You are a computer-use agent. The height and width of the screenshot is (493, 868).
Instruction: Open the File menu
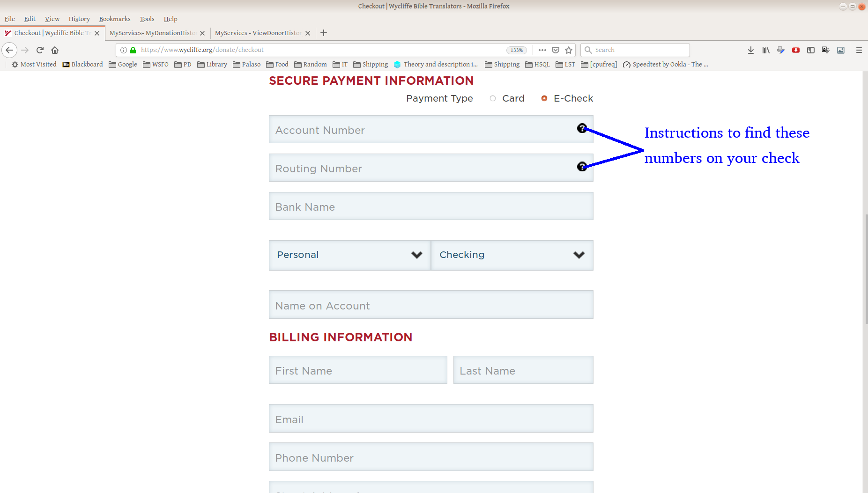[x=9, y=19]
